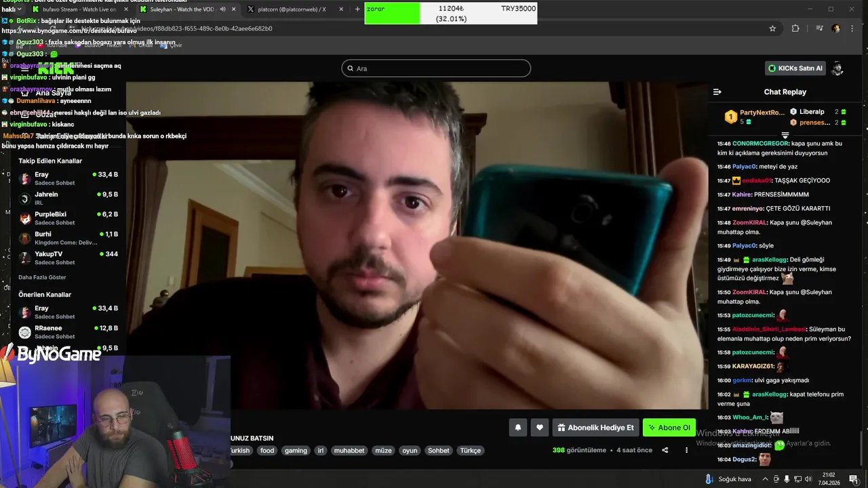
Task: Click 'Daha Fazla Göster' in the sidebar
Action: [42, 277]
